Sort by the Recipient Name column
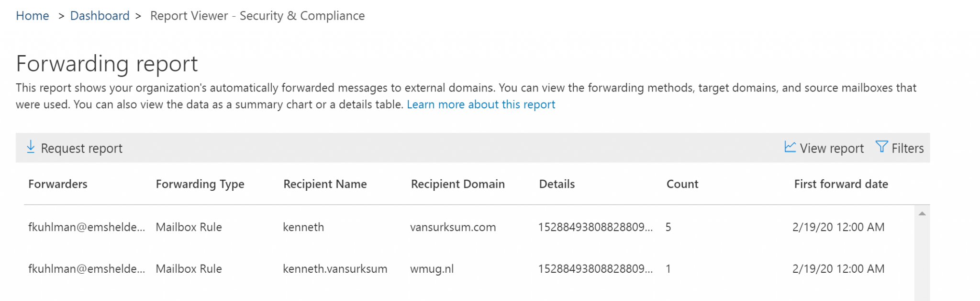 [x=325, y=184]
